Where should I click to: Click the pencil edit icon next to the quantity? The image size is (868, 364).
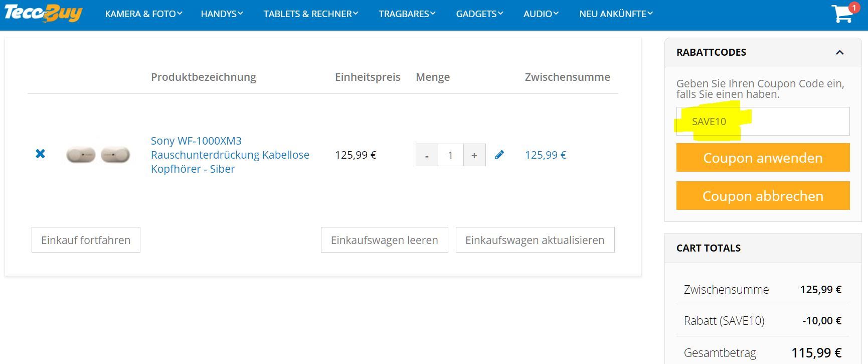499,155
